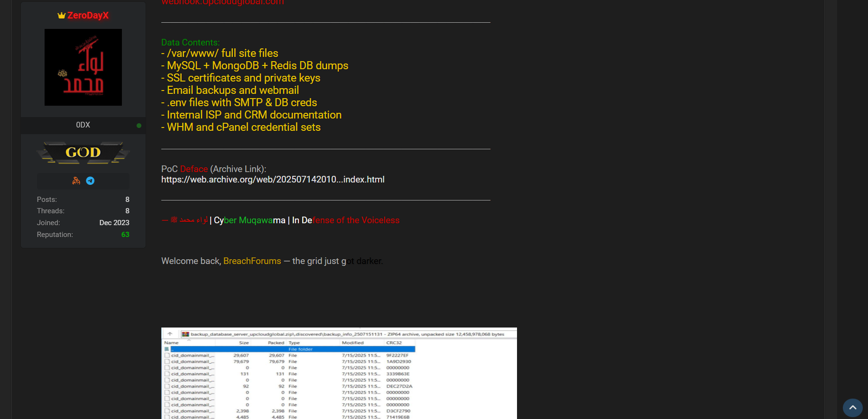Click the orange contact icon beside Telegram
This screenshot has height=419, width=868.
[x=76, y=181]
